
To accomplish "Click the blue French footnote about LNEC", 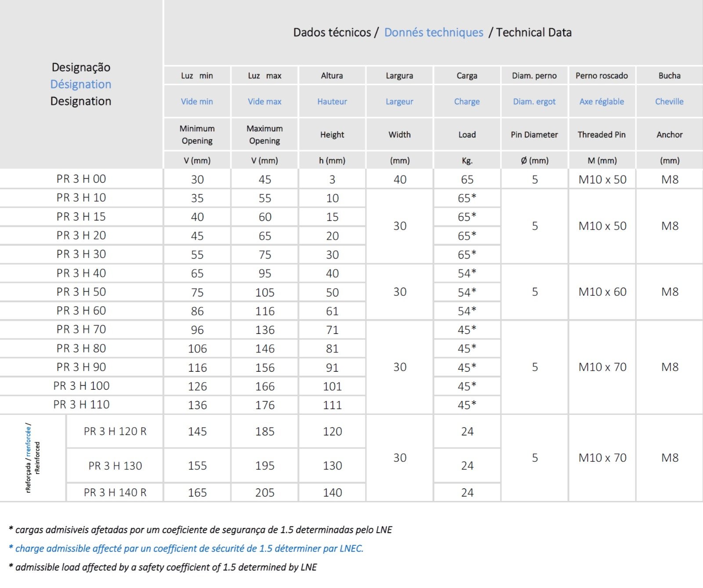I will (186, 548).
